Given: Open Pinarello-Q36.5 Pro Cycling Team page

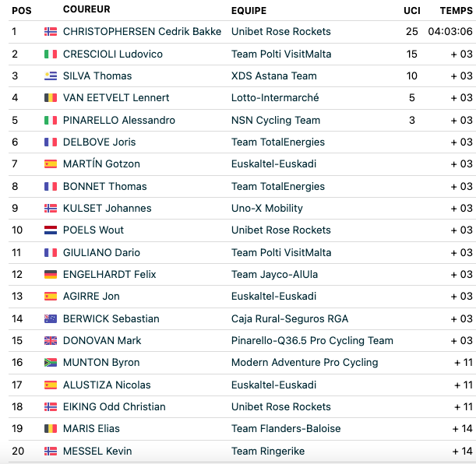Looking at the screenshot, I should click(x=312, y=340).
